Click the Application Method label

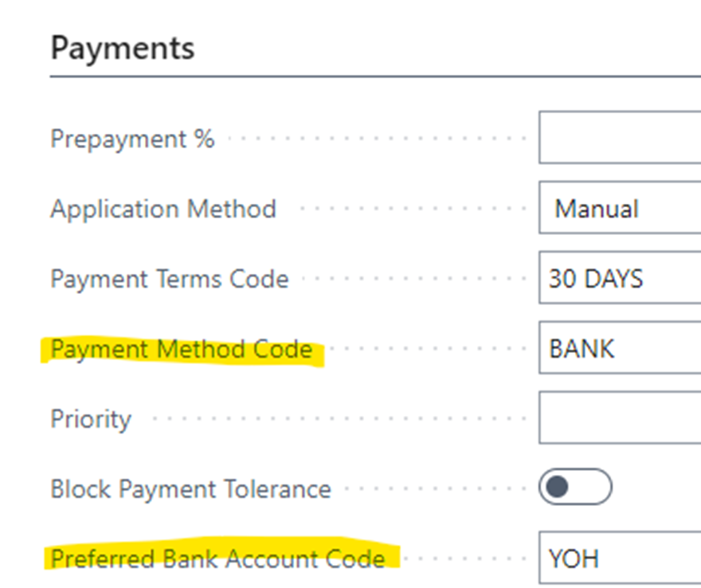[x=163, y=209]
